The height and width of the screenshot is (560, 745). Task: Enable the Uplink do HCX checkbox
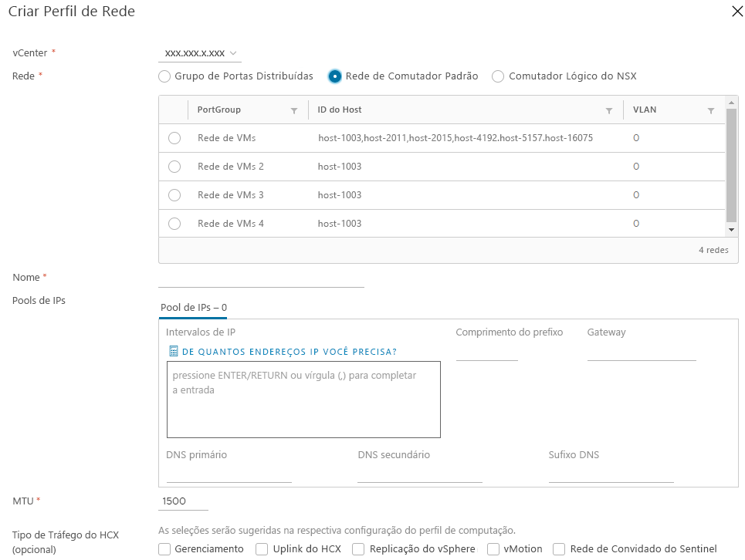(262, 549)
